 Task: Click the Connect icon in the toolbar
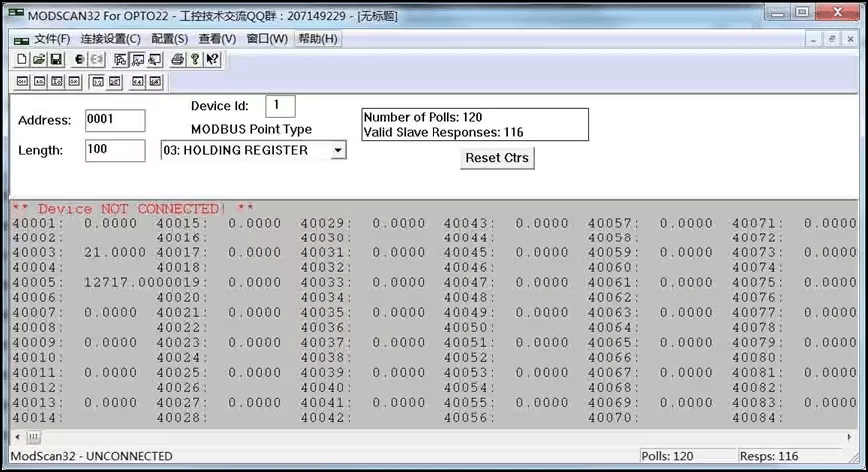click(81, 60)
